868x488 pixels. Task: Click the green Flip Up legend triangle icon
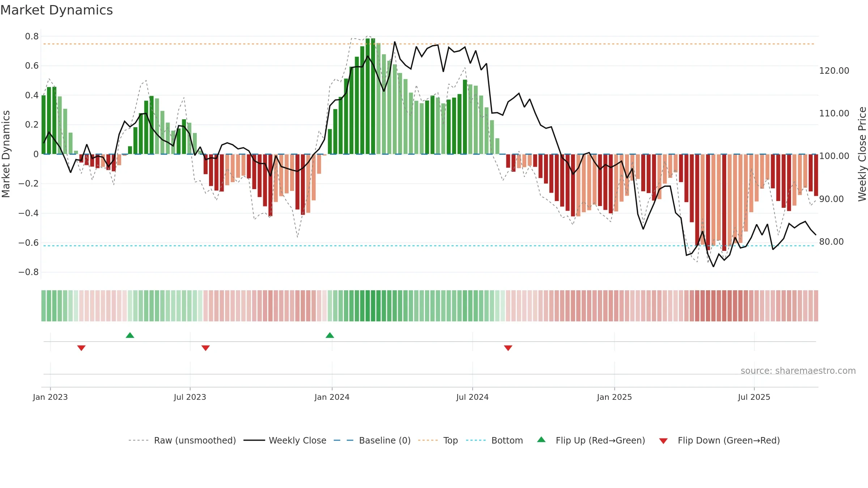coord(541,440)
